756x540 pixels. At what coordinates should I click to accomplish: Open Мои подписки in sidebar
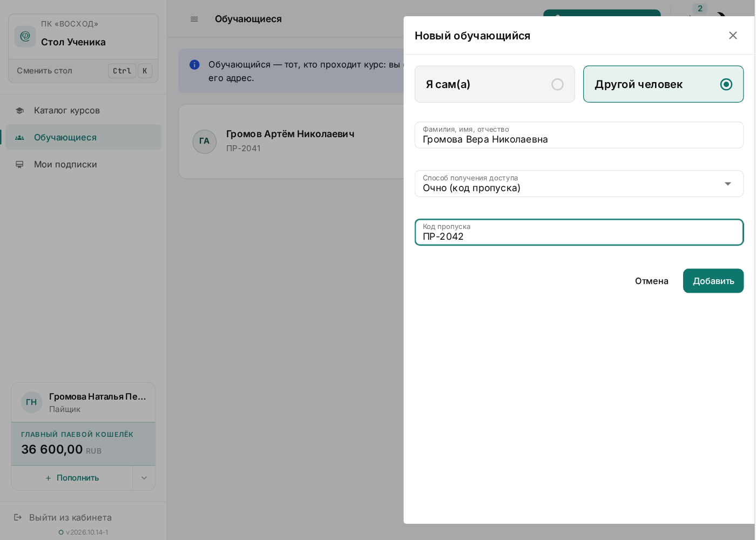tap(83, 164)
